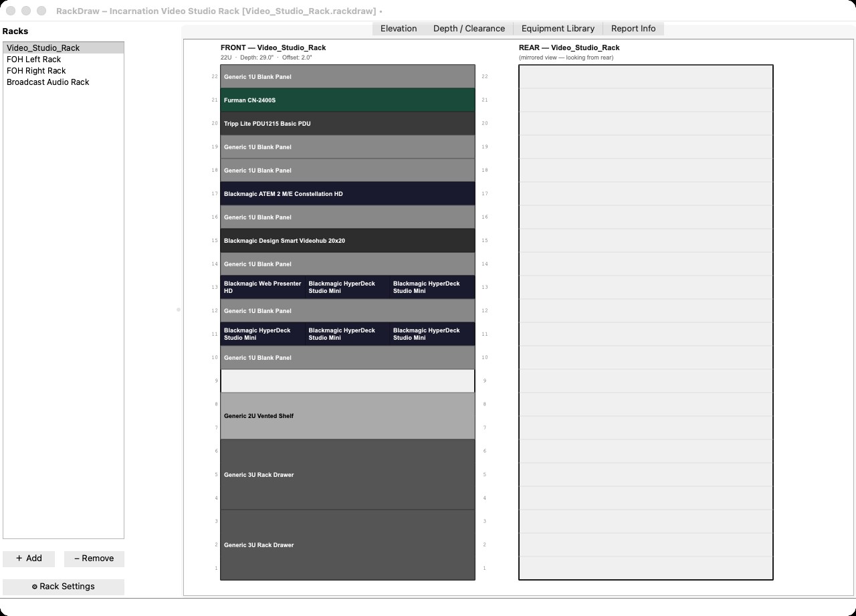Viewport: 856px width, 616px height.
Task: Select FOH Left Rack in the list
Action: 64,60
